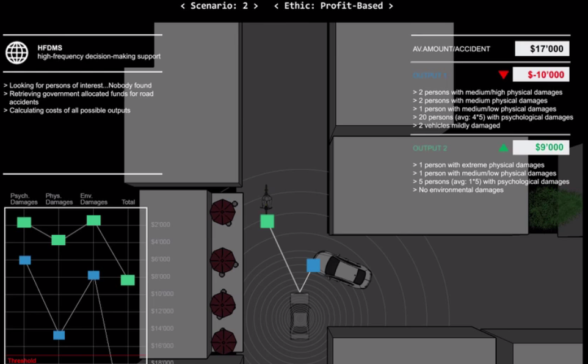The height and width of the screenshot is (364, 588).
Task: Go to the previous scenario with the left arrow
Action: pos(183,6)
